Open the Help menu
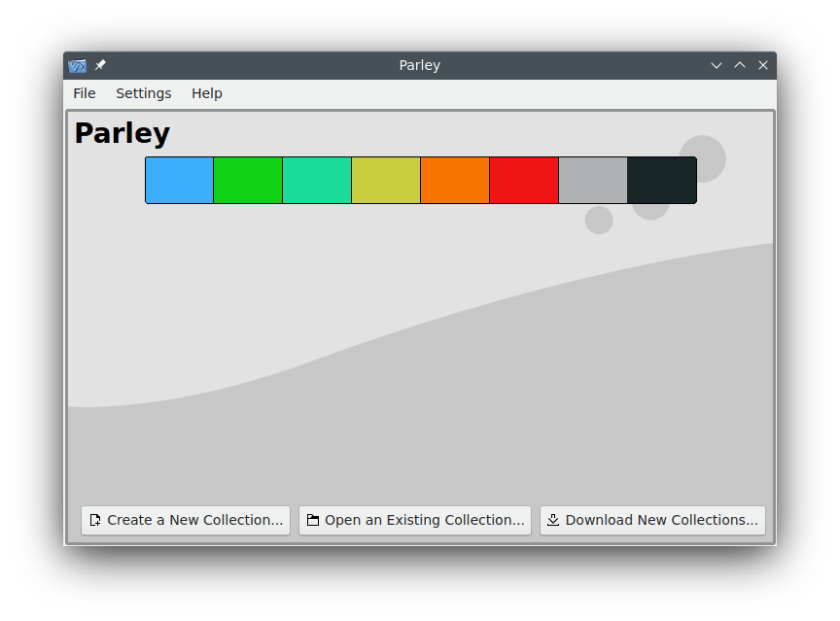 [206, 93]
